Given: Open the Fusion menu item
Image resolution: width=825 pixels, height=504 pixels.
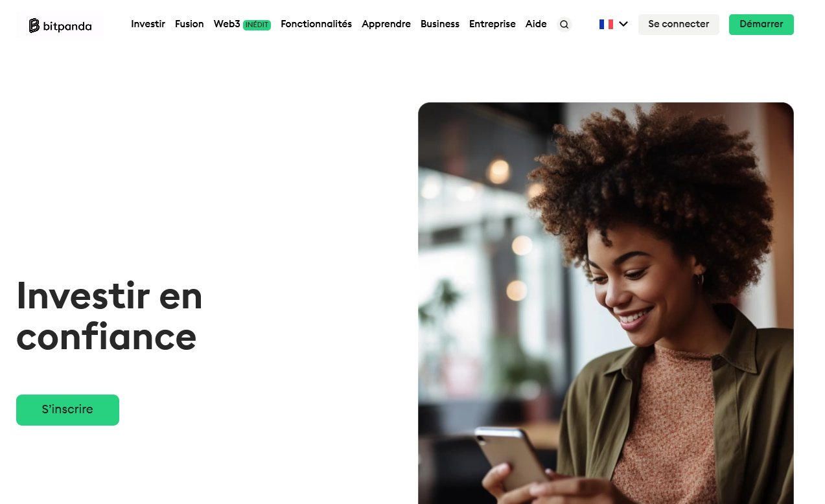Looking at the screenshot, I should 189,24.
